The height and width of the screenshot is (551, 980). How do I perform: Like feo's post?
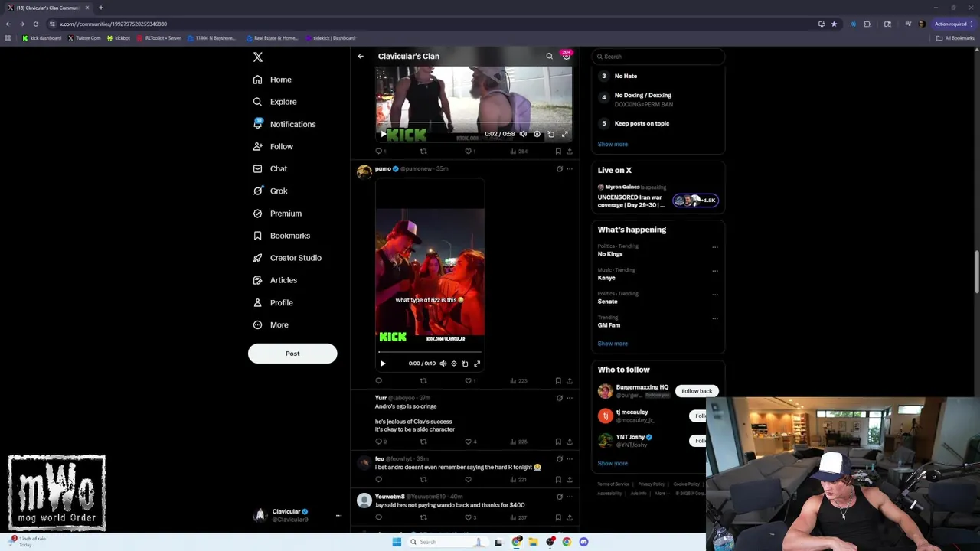coord(469,480)
